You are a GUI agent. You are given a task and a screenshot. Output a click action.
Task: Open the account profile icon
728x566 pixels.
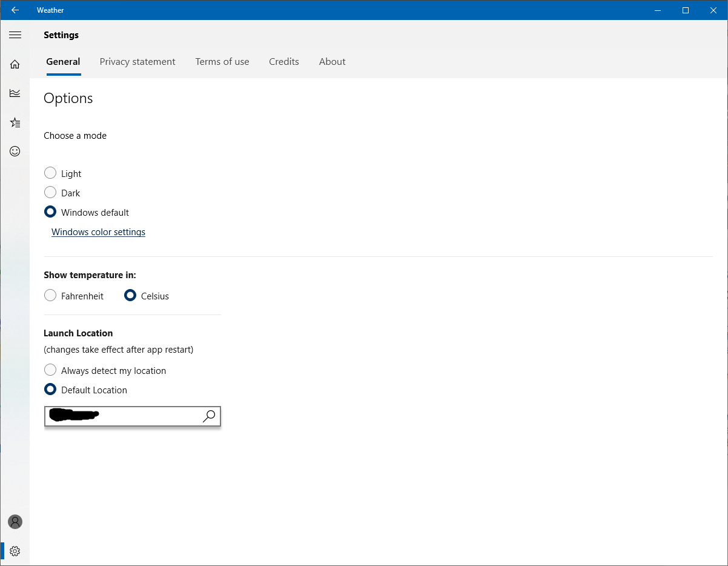[x=15, y=521]
